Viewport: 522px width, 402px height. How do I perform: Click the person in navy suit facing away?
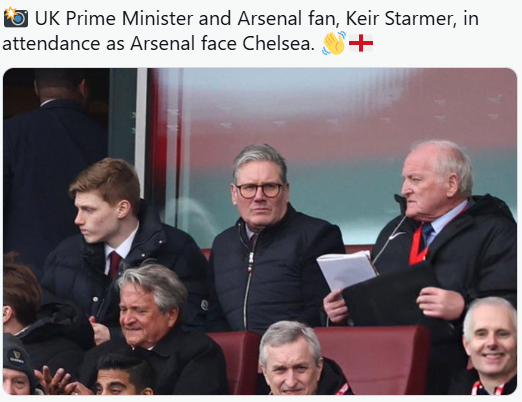pyautogui.click(x=55, y=160)
